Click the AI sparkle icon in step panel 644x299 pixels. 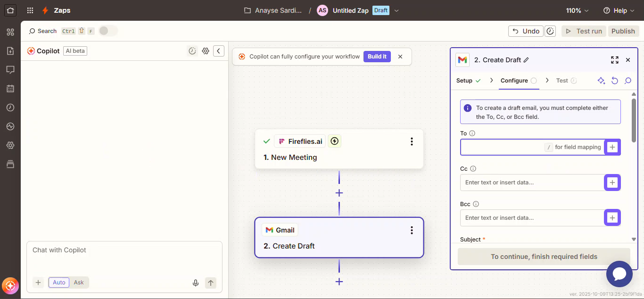click(601, 81)
